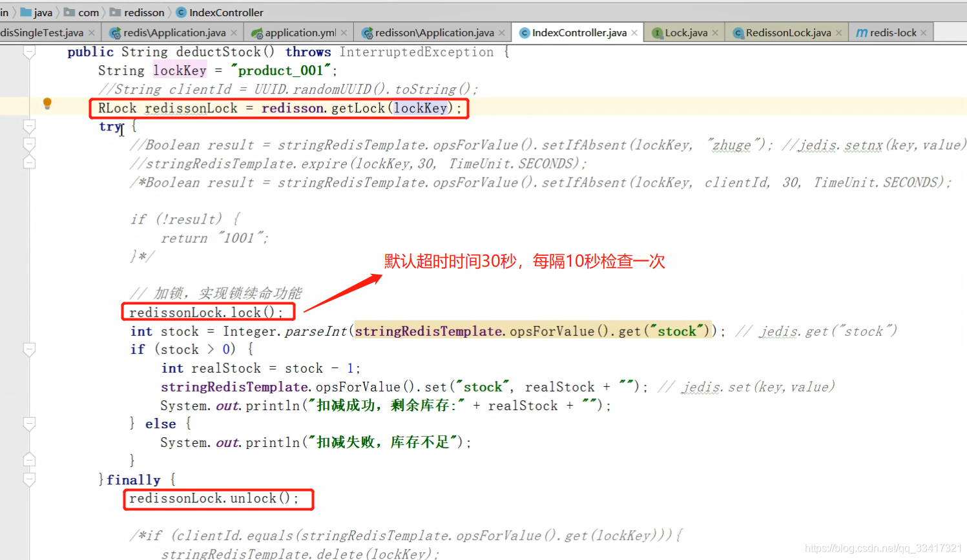The width and height of the screenshot is (967, 560).
Task: Place cursor on InterruptedException
Action: pyautogui.click(x=417, y=52)
